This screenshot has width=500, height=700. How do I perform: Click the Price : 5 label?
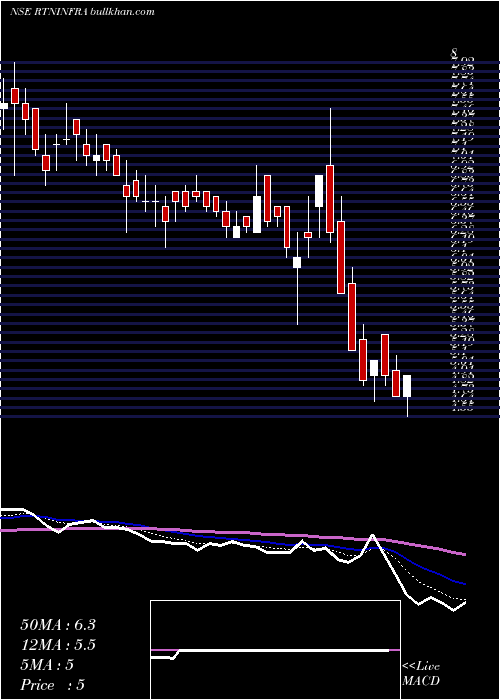point(53,685)
